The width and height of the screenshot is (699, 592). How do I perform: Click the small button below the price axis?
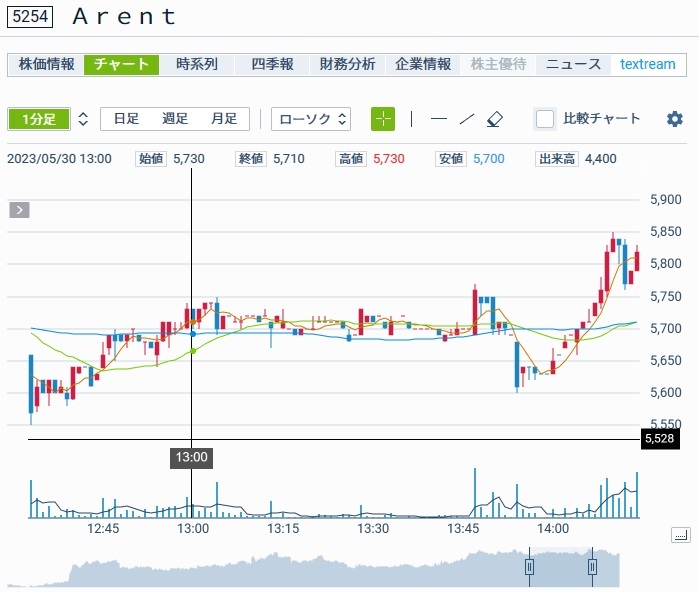[x=680, y=536]
